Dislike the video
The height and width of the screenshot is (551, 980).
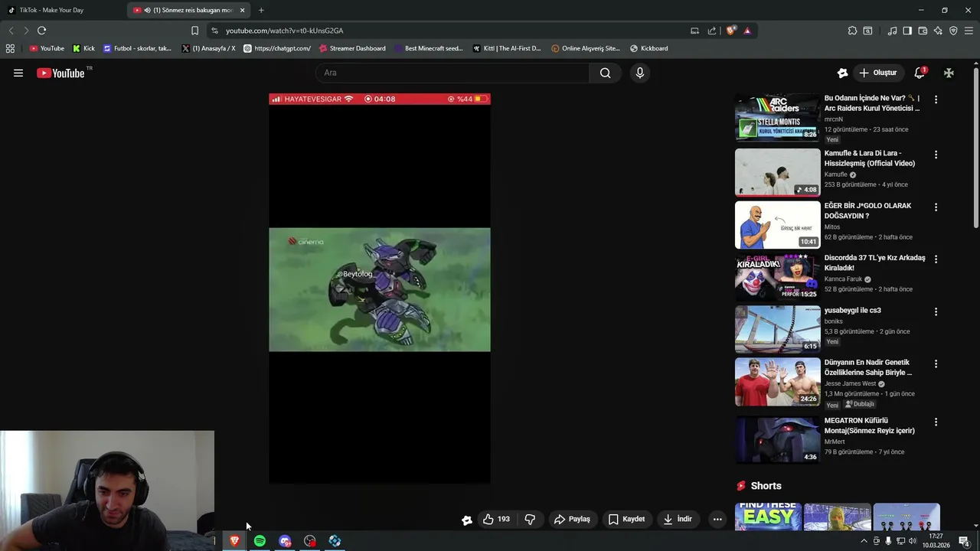(x=530, y=519)
